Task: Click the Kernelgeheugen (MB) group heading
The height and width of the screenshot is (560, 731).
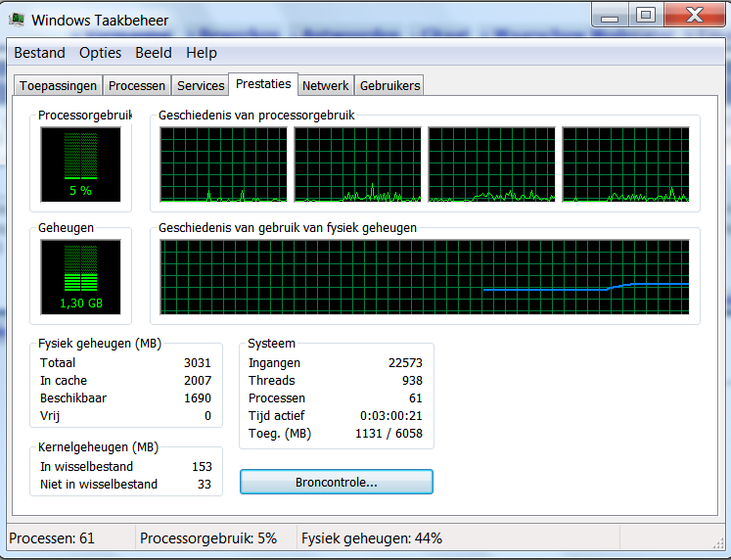Action: pos(99,447)
